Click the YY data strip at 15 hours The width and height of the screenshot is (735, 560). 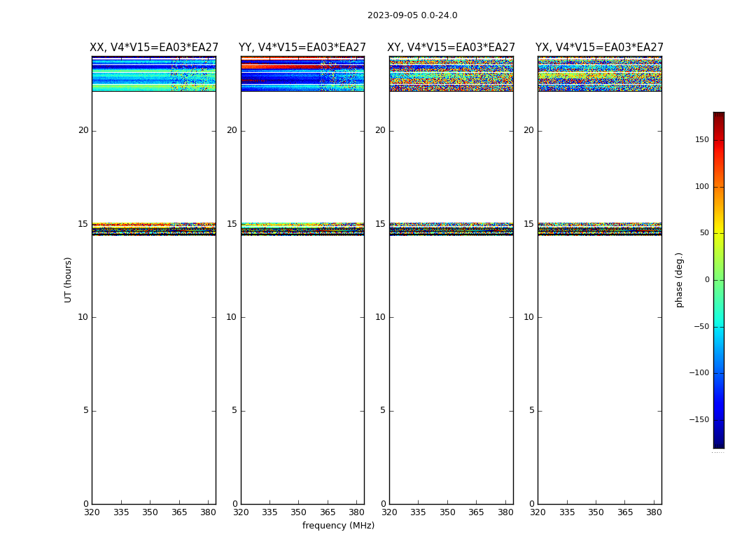pos(302,229)
